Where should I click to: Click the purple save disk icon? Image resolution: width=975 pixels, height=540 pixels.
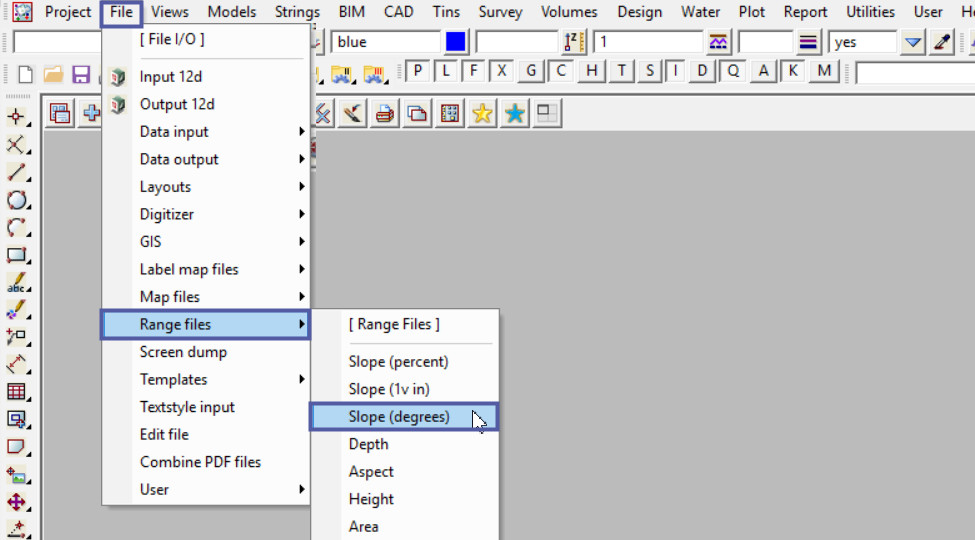coord(81,75)
